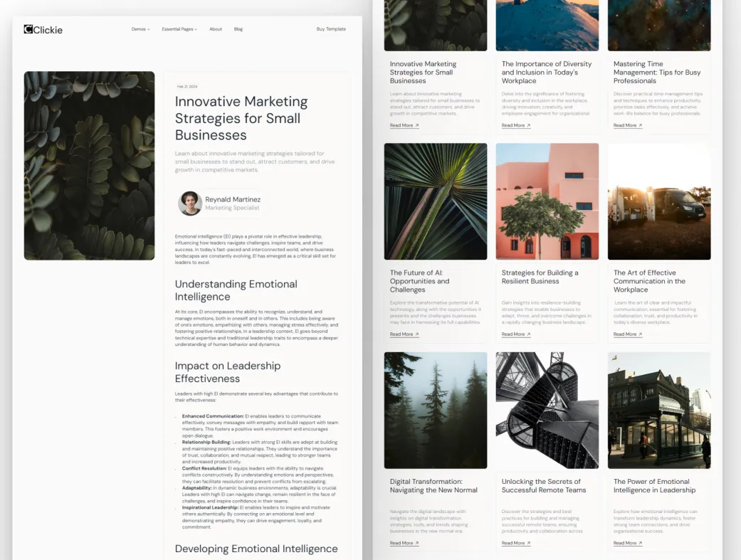Click the camper vans thumbnail
The image size is (741, 560).
(659, 201)
